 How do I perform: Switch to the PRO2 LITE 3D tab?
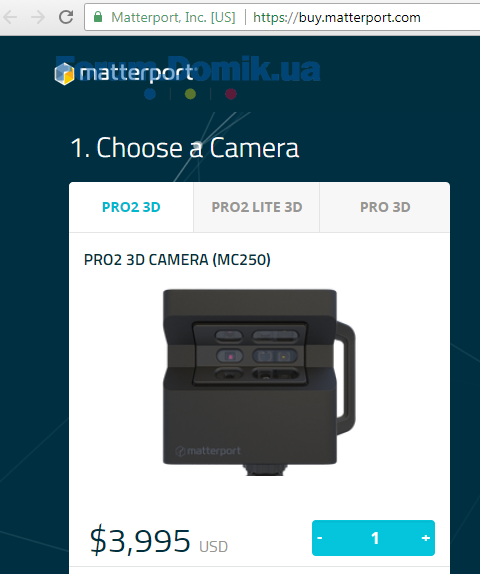point(257,207)
